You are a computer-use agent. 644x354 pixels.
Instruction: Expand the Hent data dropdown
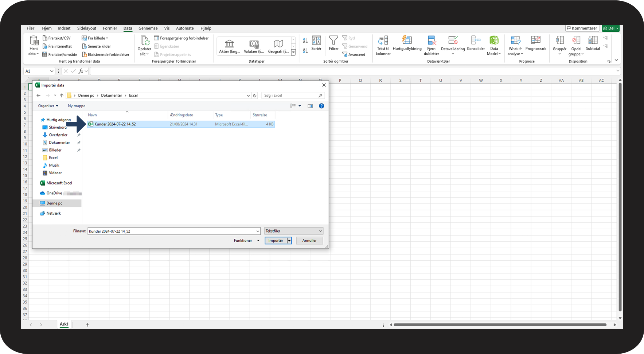pos(34,46)
